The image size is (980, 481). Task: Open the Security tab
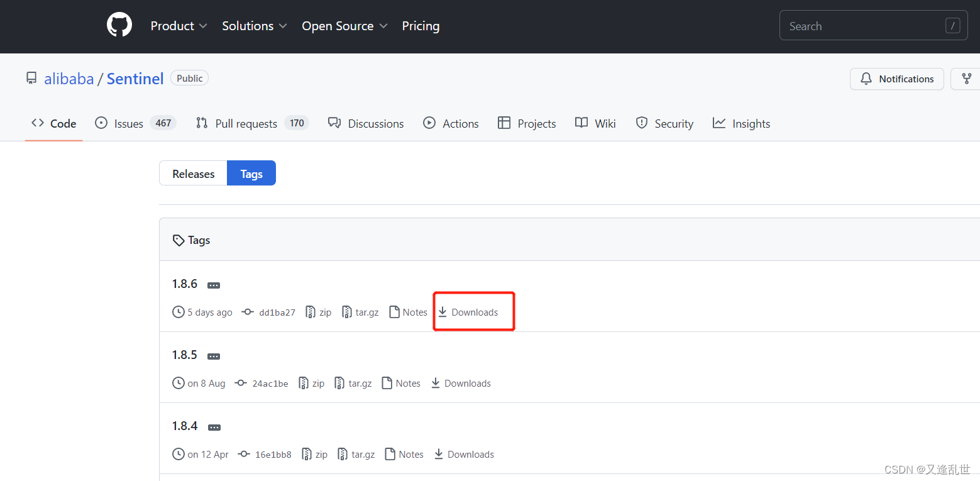664,123
